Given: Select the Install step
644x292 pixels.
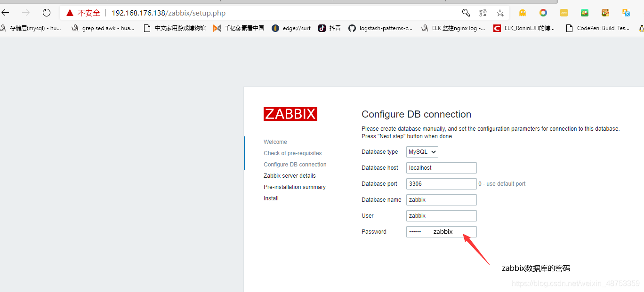Looking at the screenshot, I should pos(271,198).
